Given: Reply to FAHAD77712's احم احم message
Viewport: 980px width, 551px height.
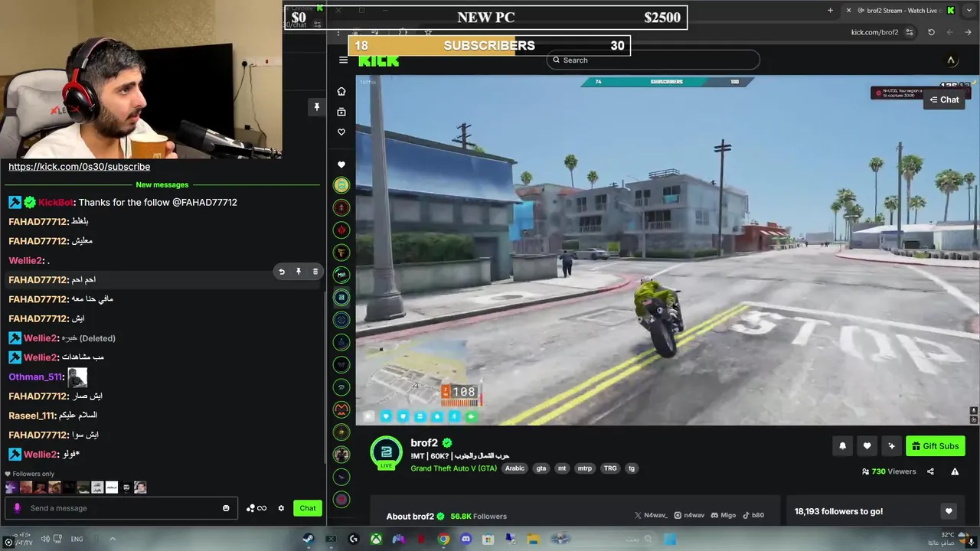Looking at the screenshot, I should [282, 272].
